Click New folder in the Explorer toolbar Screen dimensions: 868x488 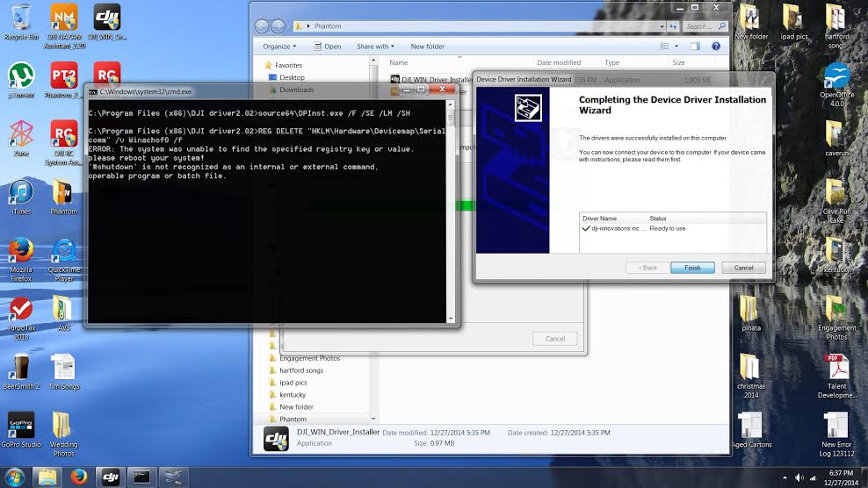point(427,47)
